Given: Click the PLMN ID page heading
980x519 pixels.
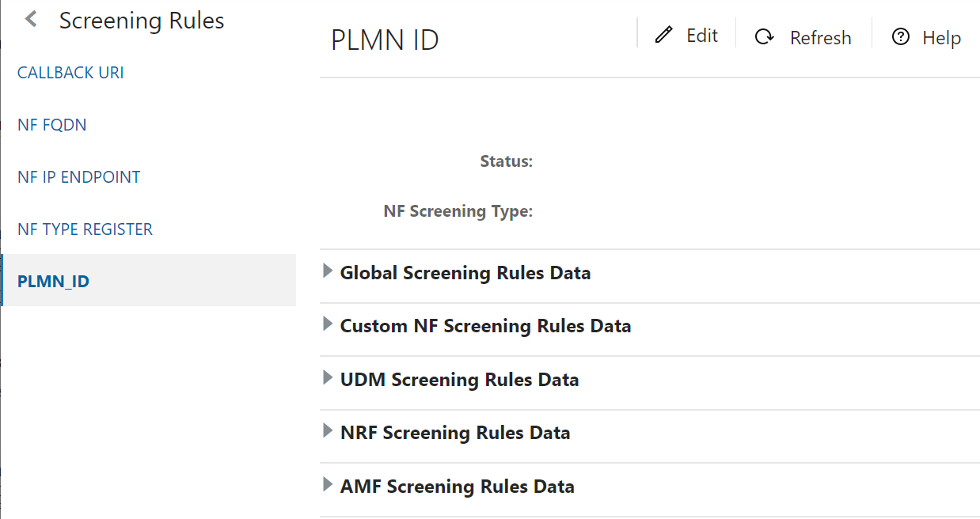Looking at the screenshot, I should click(x=385, y=40).
